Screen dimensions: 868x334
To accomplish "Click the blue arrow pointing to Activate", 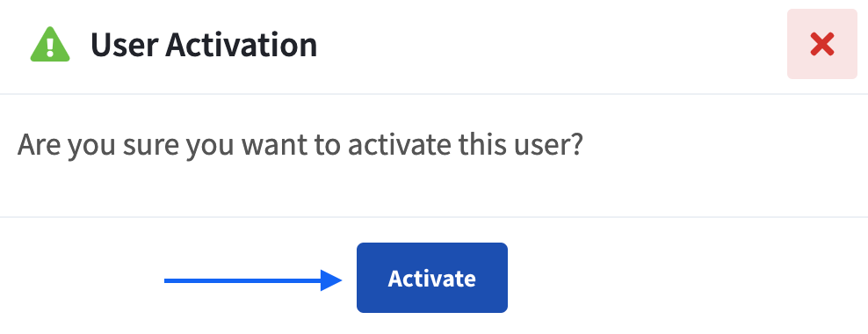I will 253,280.
